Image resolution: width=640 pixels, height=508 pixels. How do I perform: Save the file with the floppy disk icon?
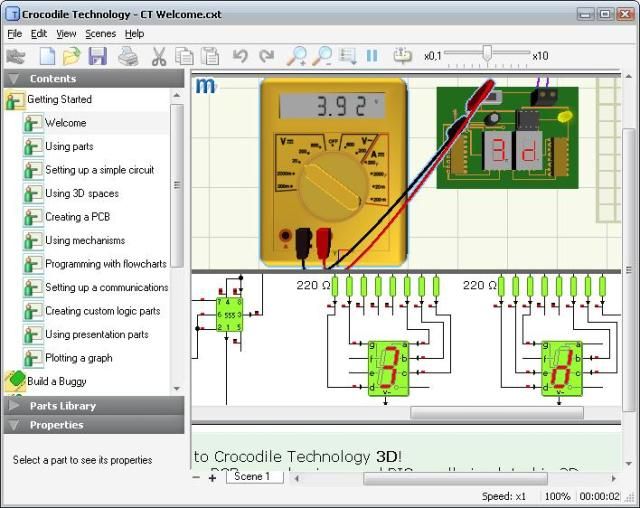click(x=98, y=56)
